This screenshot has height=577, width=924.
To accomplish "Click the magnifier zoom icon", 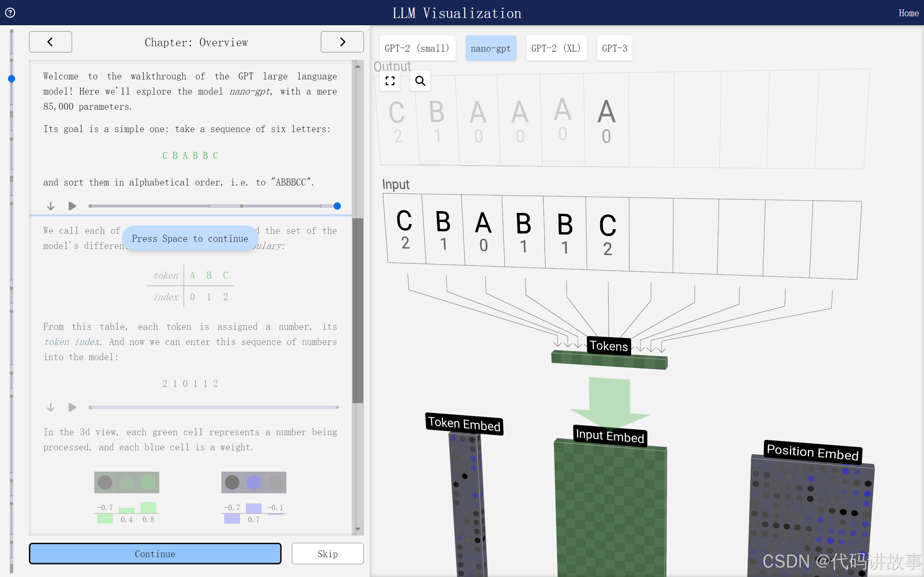I will pos(420,81).
